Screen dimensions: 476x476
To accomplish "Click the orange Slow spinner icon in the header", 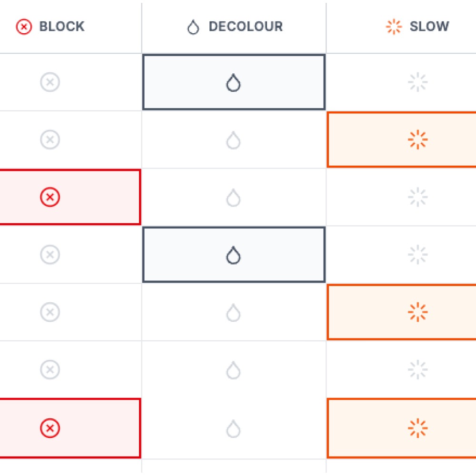I will pyautogui.click(x=394, y=27).
